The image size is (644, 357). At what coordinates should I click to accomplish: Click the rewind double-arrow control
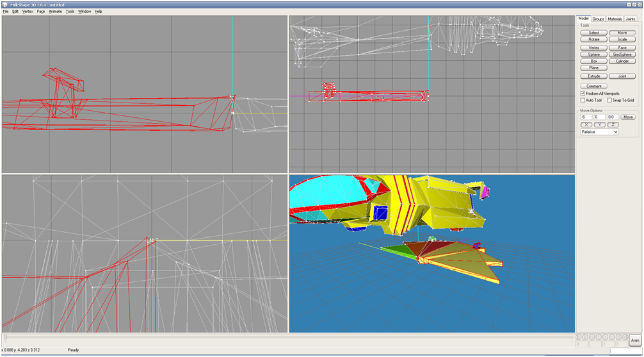pos(592,337)
